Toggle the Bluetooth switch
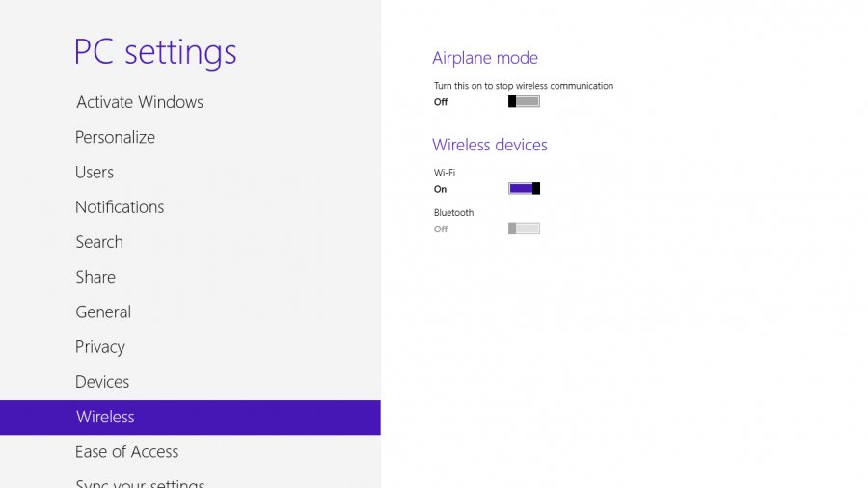Image resolution: width=868 pixels, height=488 pixels. coord(524,229)
